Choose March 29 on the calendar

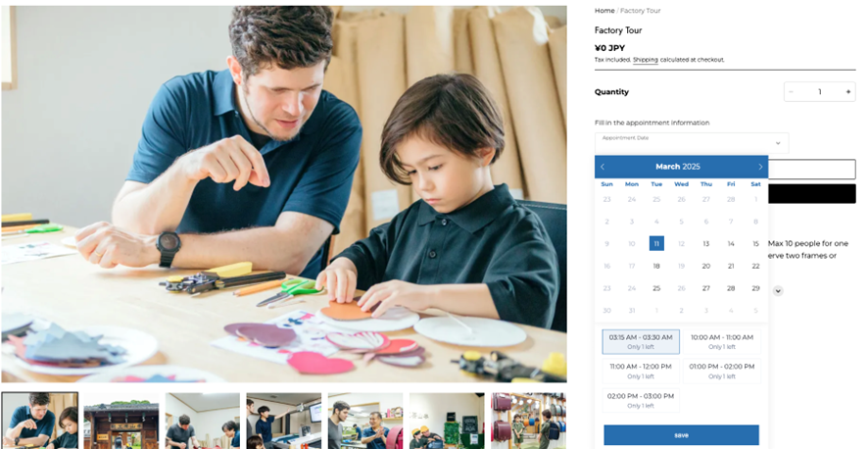tap(755, 288)
